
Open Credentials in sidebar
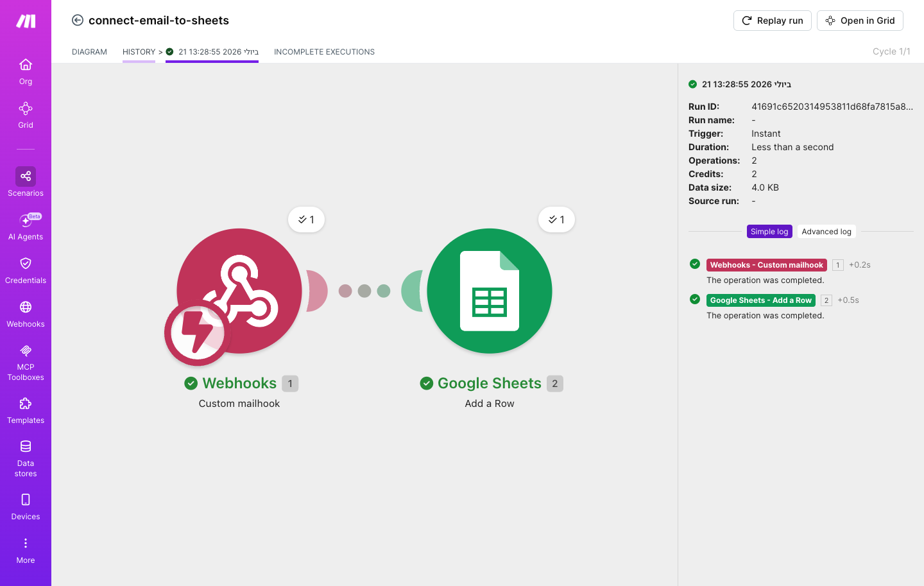[26, 270]
